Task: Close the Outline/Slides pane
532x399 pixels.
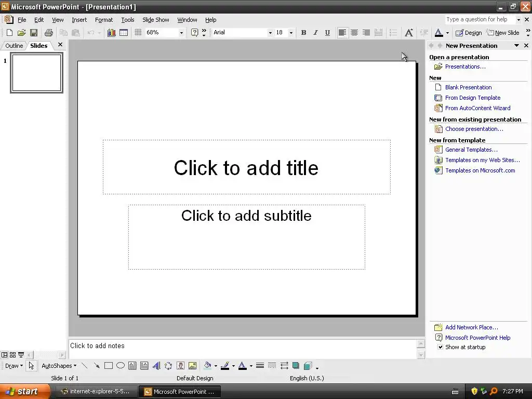Action: (x=60, y=45)
